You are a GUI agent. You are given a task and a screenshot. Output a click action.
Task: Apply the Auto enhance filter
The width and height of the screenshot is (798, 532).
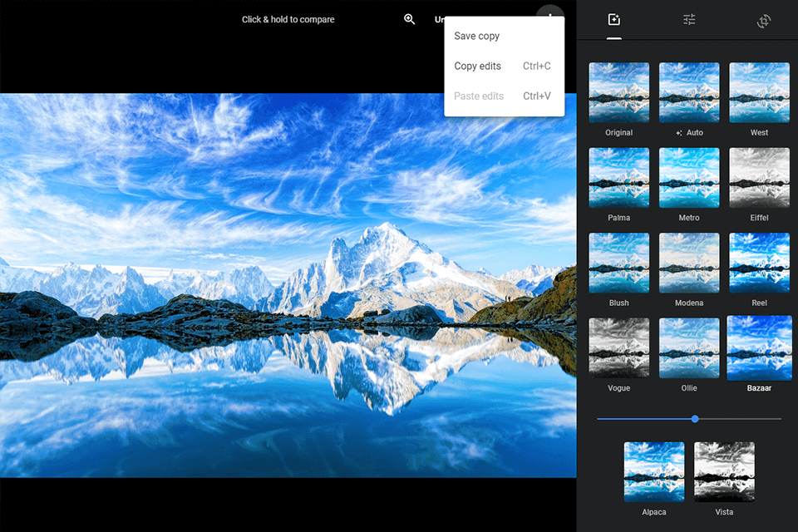[x=688, y=92]
